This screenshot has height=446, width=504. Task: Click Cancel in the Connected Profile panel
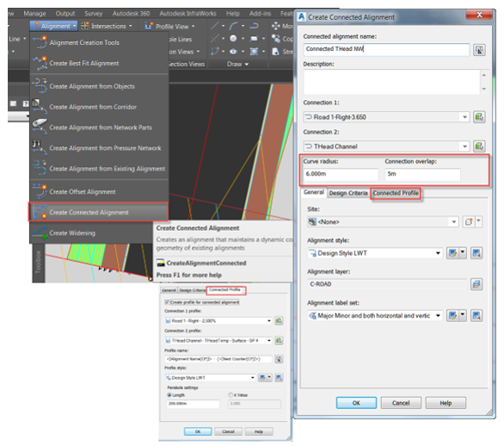click(x=228, y=431)
